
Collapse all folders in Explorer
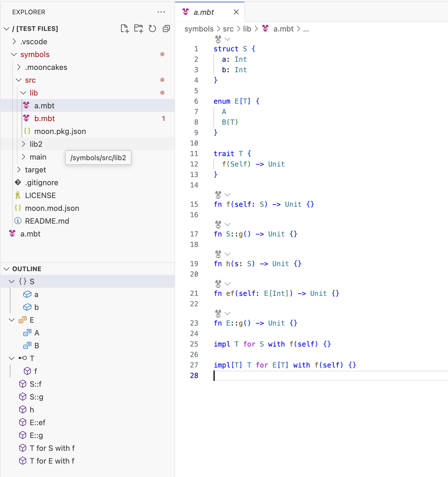coord(166,29)
